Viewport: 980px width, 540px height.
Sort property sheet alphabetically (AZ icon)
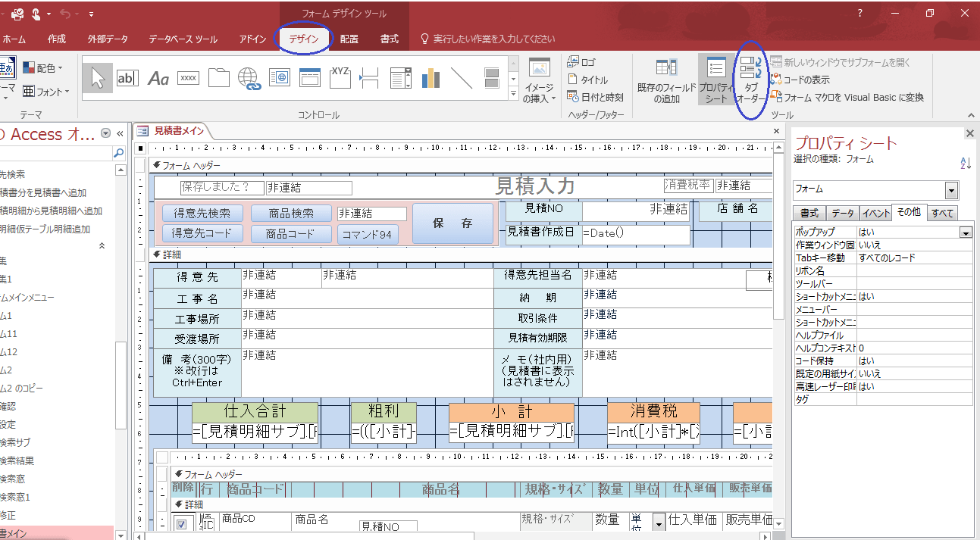[x=966, y=163]
